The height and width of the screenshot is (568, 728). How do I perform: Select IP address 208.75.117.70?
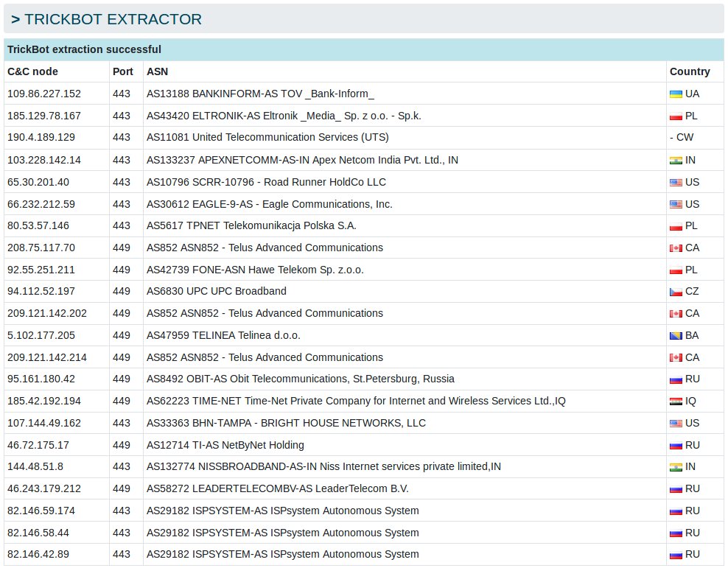pyautogui.click(x=41, y=248)
